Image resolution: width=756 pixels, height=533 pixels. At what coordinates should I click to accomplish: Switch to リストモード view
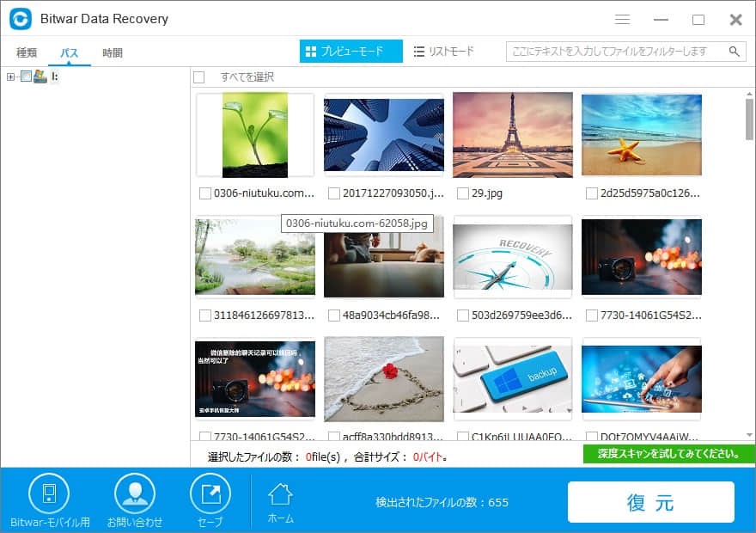tap(443, 52)
